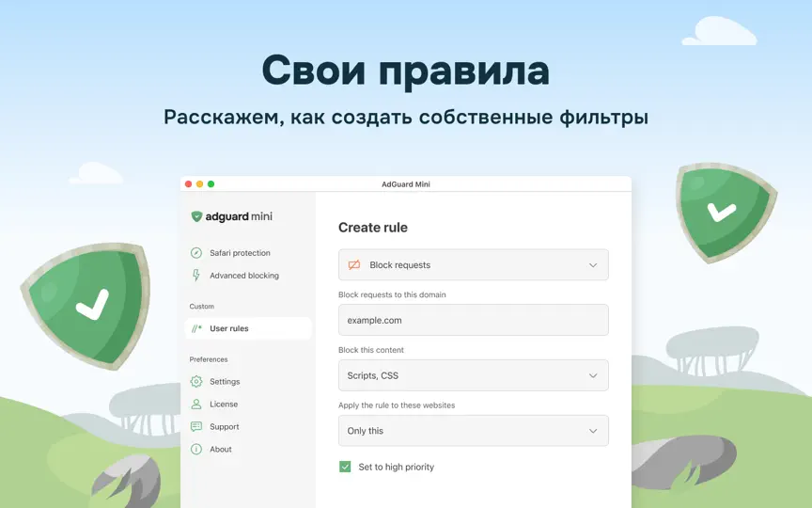Click the Support chat bubble icon
This screenshot has width=812, height=508.
pyautogui.click(x=195, y=426)
